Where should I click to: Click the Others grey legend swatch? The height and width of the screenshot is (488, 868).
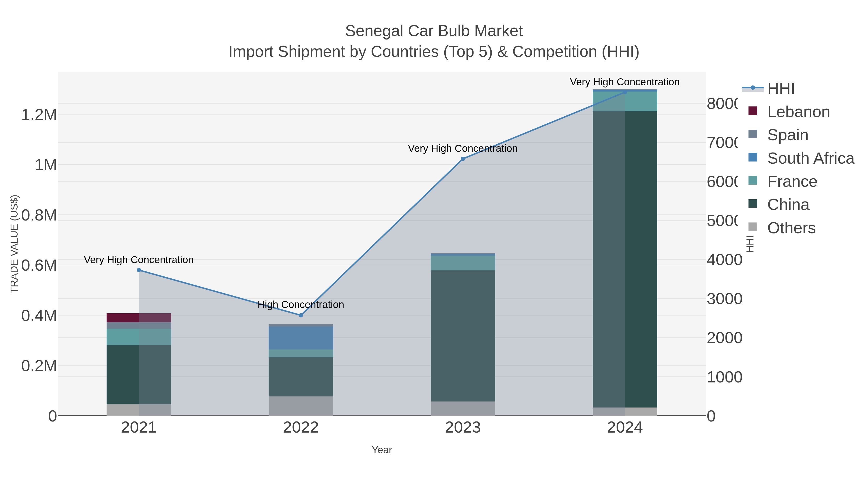tap(753, 227)
